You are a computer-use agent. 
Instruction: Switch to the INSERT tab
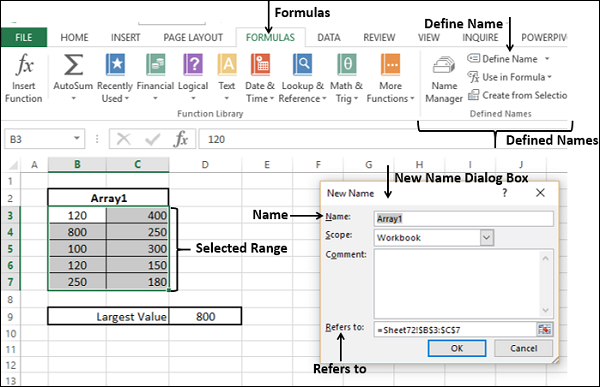[126, 38]
